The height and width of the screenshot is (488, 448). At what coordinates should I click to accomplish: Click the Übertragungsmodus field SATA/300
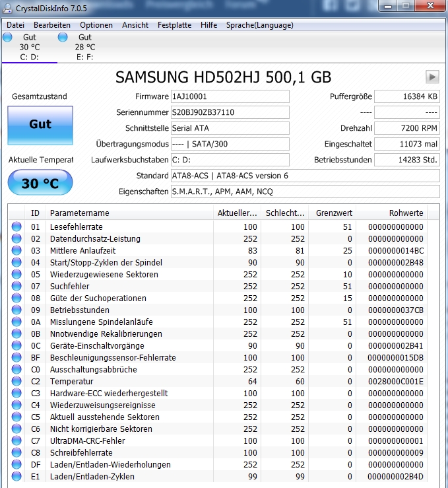(230, 144)
